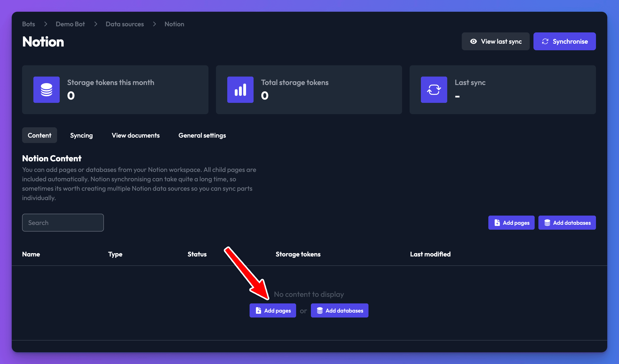
Task: Click the page icon in the Add pages button under No content
Action: (x=258, y=310)
